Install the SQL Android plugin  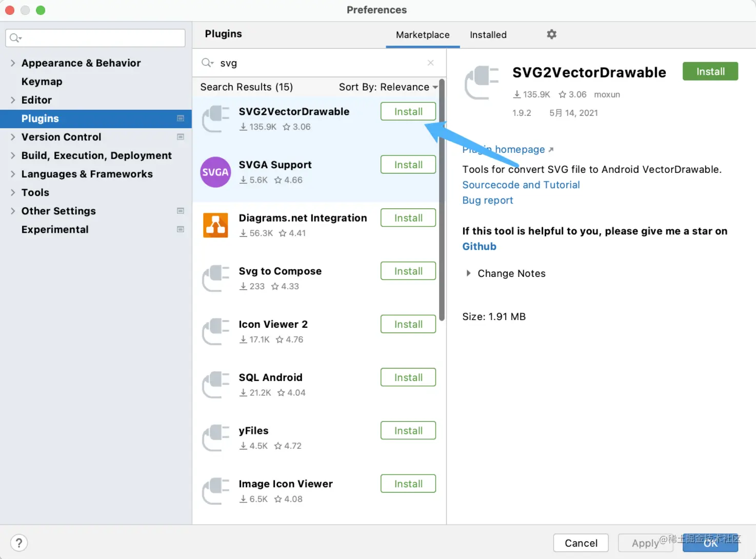tap(408, 377)
